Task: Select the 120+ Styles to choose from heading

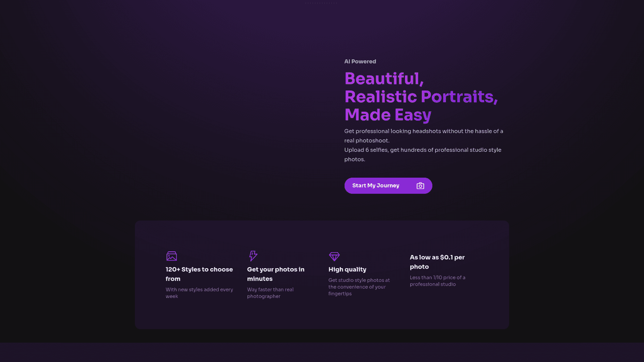Action: [199, 274]
